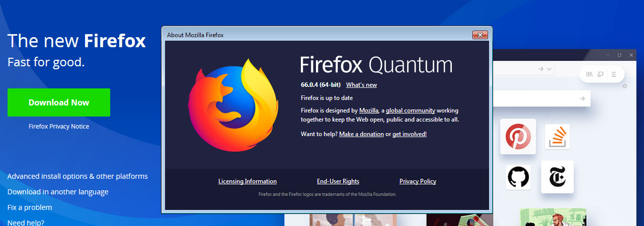Viewport: 644px width, 226px height.
Task: Open Advanced install options & other platforms
Action: coord(77,176)
